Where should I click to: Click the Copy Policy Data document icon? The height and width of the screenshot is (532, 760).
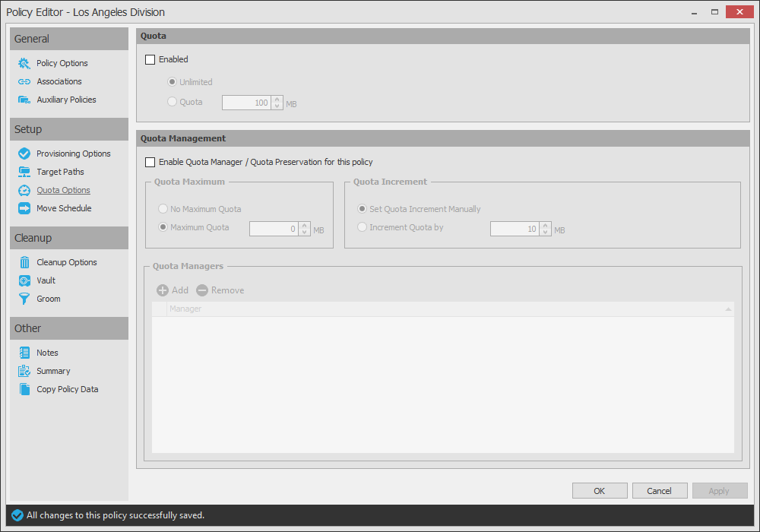pos(24,389)
